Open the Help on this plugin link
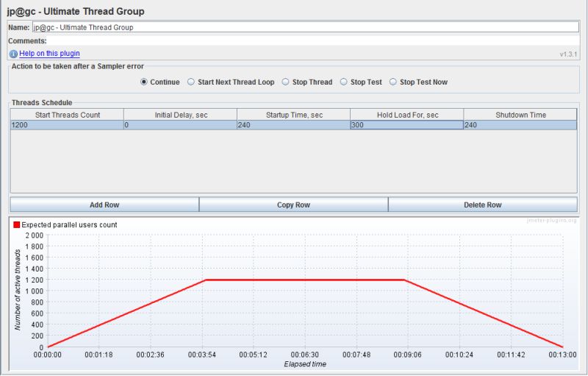This screenshot has width=588, height=376. coord(49,53)
